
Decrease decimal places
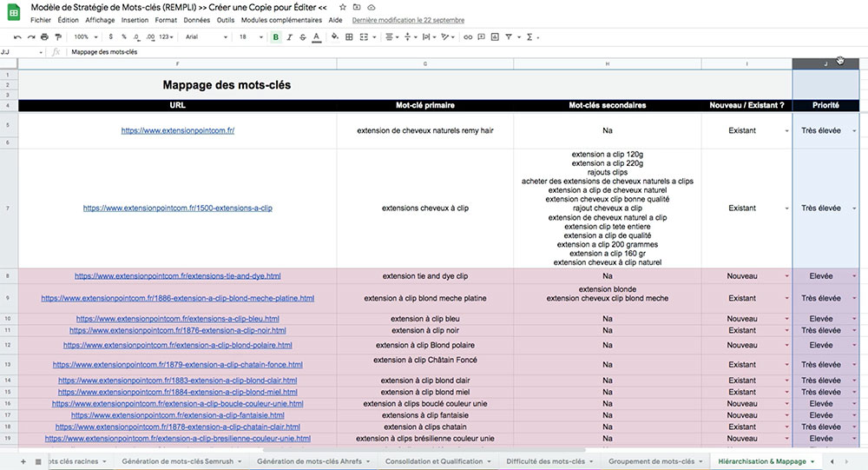pos(137,37)
